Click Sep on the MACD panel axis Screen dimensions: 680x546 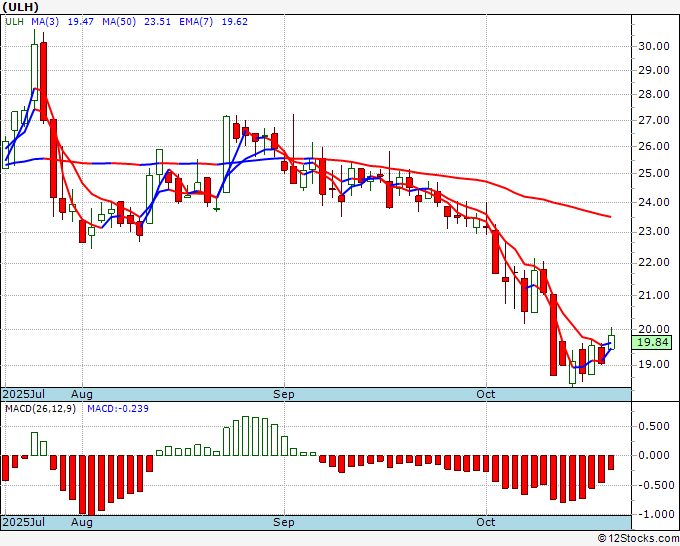point(284,522)
